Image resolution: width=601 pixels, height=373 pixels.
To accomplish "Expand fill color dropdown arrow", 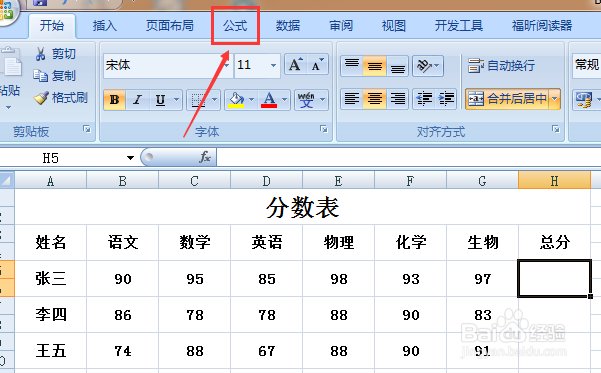I will (x=251, y=100).
